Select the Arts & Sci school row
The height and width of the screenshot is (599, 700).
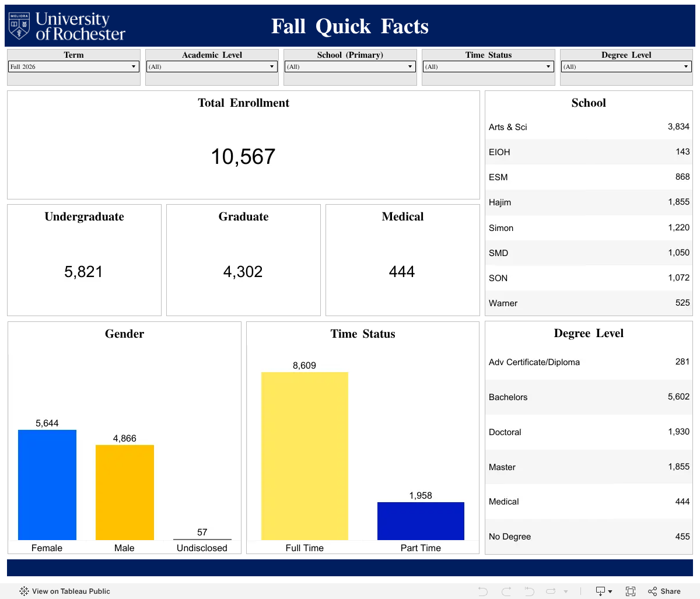tap(589, 127)
